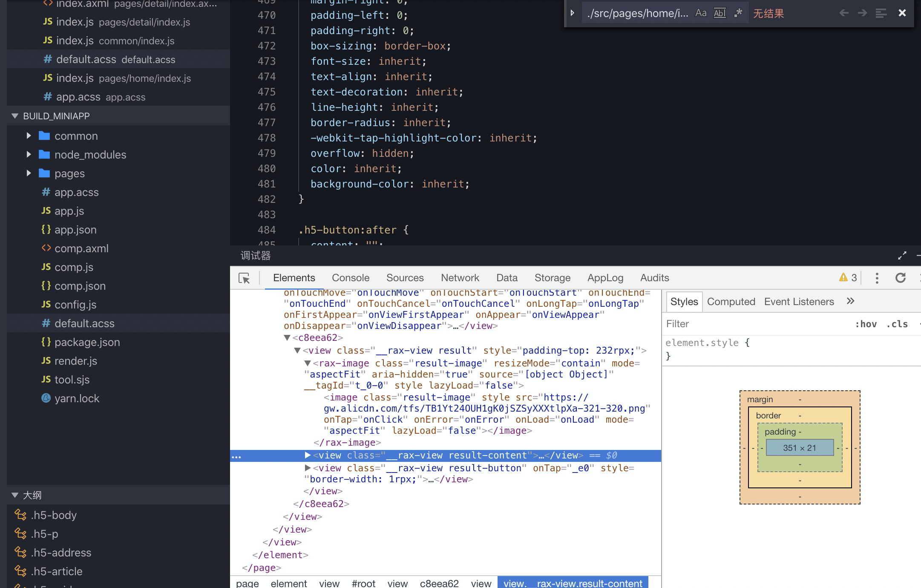Click the element inspector picker icon
Viewport: 921px width, 588px height.
pos(245,278)
